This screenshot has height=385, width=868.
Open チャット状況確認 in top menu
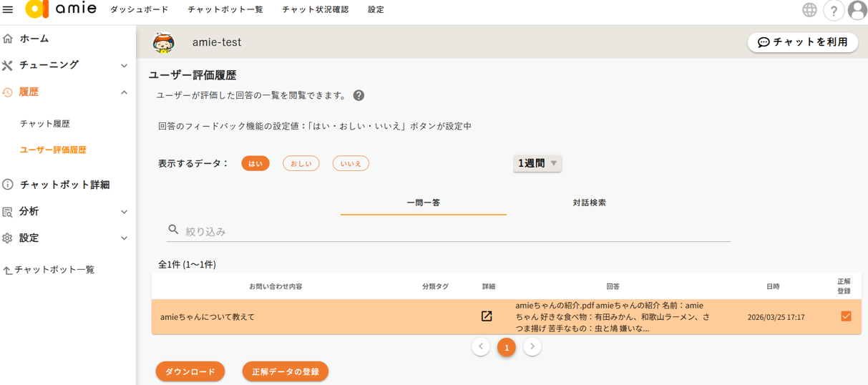pyautogui.click(x=315, y=10)
